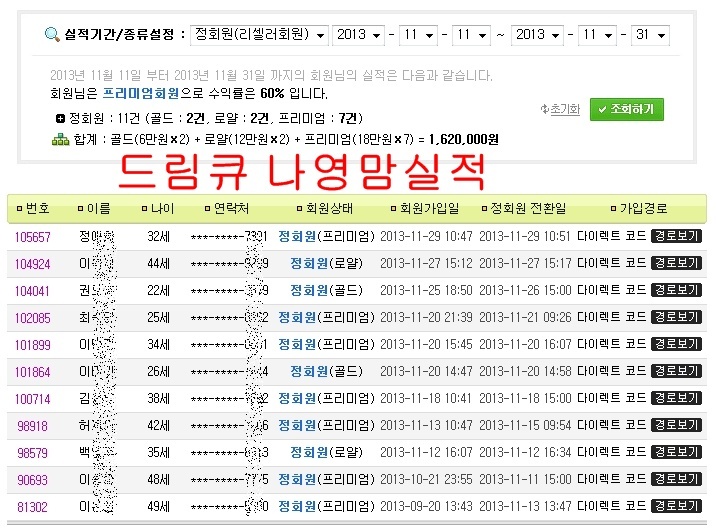Click the magnifier icon beside 실적기간/종류설정
716x529 pixels.
click(51, 35)
